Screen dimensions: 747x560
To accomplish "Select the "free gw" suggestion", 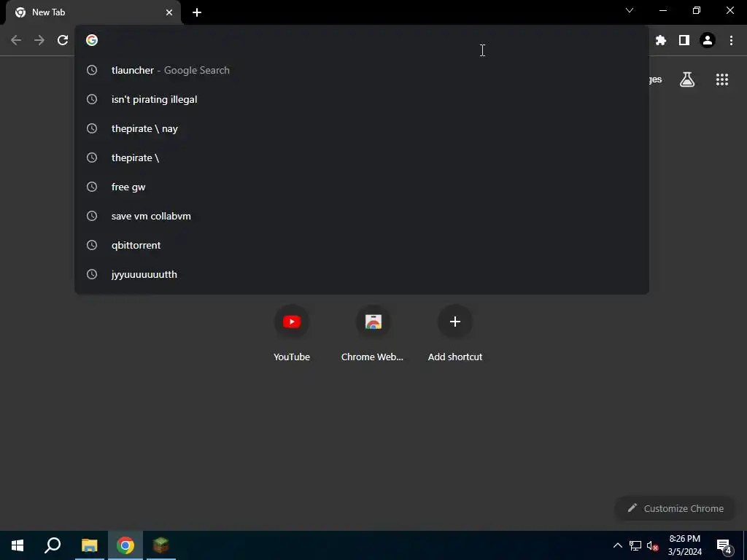I will pyautogui.click(x=362, y=187).
